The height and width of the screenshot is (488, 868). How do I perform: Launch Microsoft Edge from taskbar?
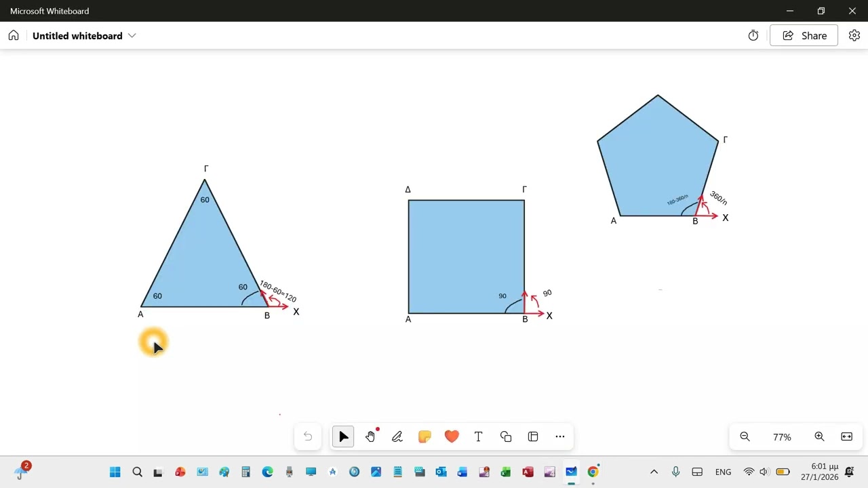coord(267,472)
